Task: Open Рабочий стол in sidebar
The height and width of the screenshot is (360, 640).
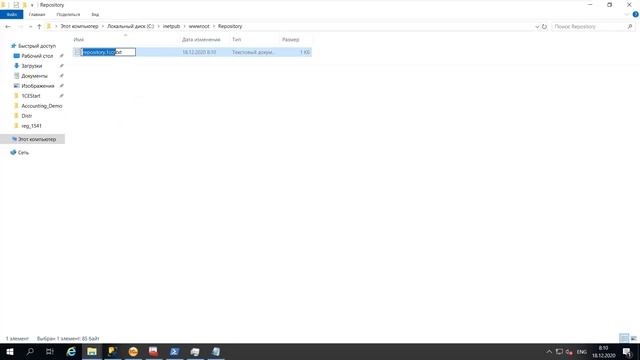Action: [x=37, y=56]
